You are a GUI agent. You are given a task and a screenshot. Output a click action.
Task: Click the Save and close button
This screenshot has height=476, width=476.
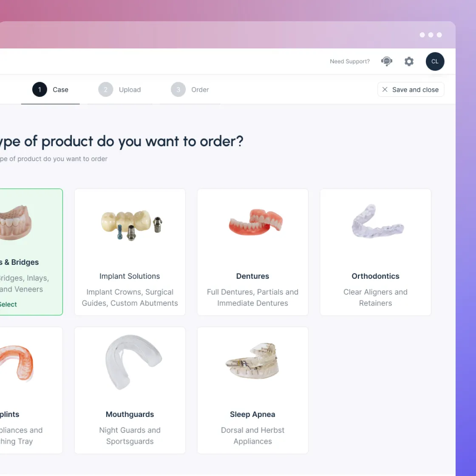click(x=411, y=90)
